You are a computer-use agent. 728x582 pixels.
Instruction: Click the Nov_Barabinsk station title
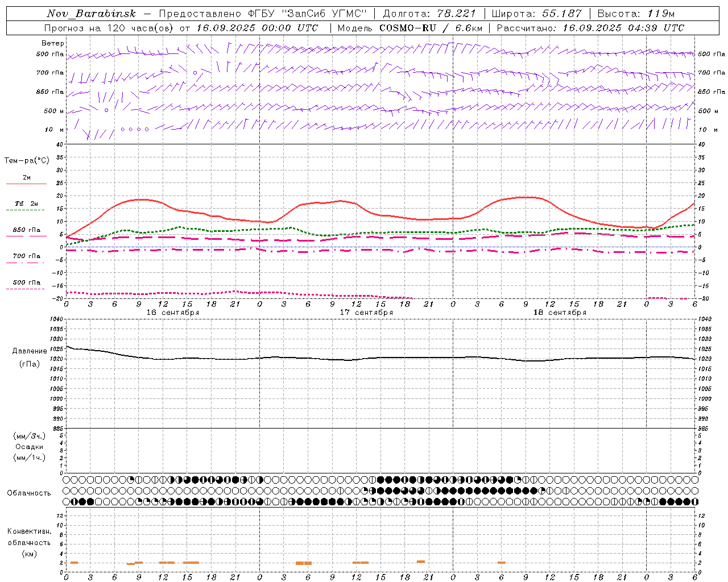tap(90, 14)
